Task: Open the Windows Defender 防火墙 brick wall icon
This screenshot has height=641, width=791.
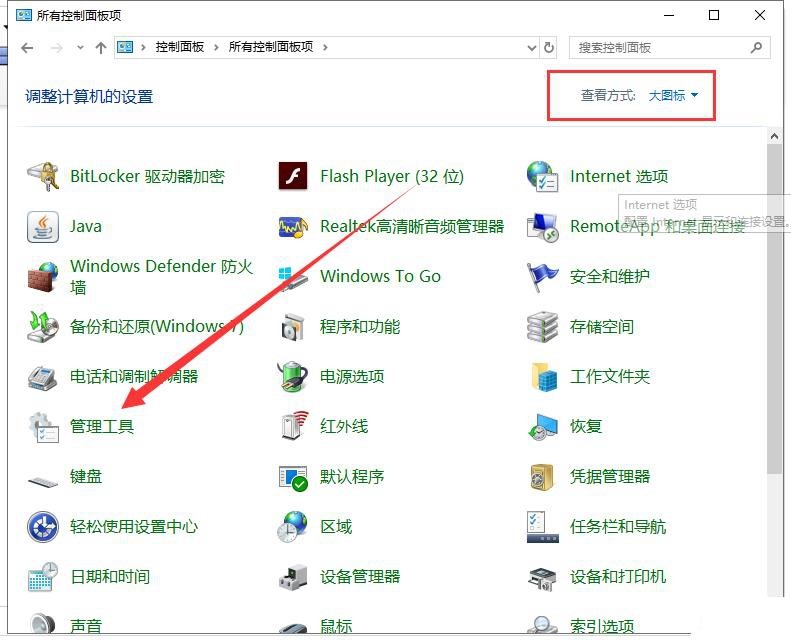Action: coord(42,276)
